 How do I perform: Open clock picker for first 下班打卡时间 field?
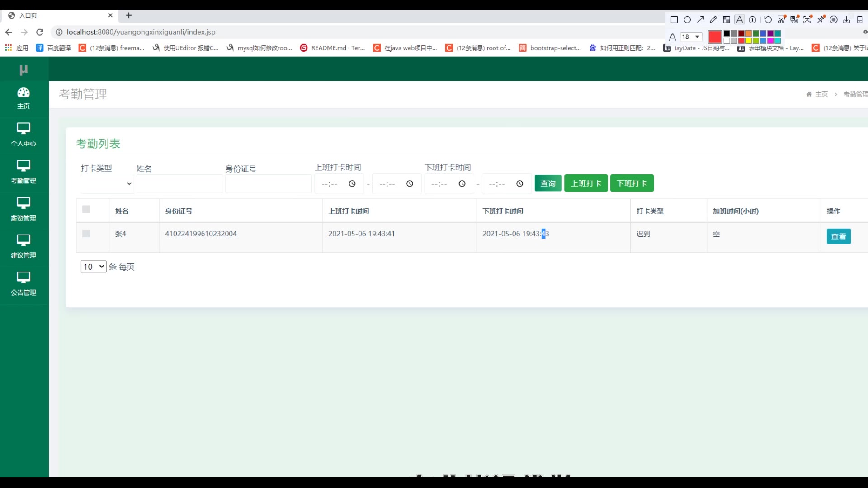(462, 184)
